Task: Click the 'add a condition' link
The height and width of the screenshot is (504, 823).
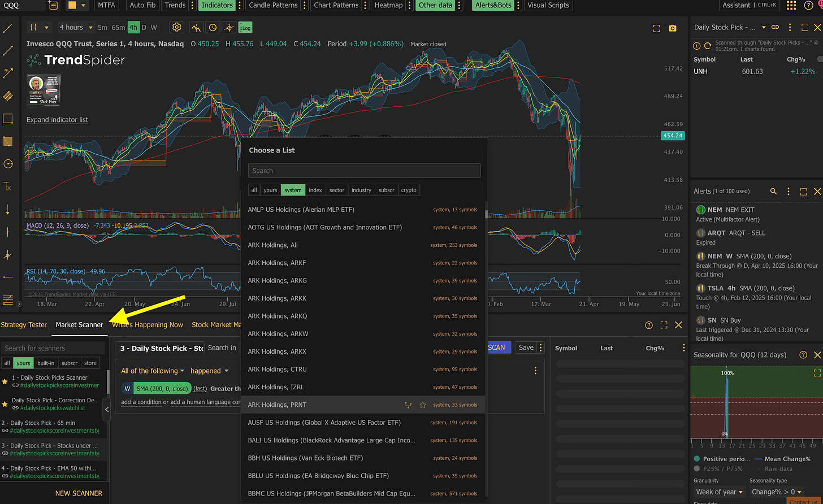Action: click(141, 402)
